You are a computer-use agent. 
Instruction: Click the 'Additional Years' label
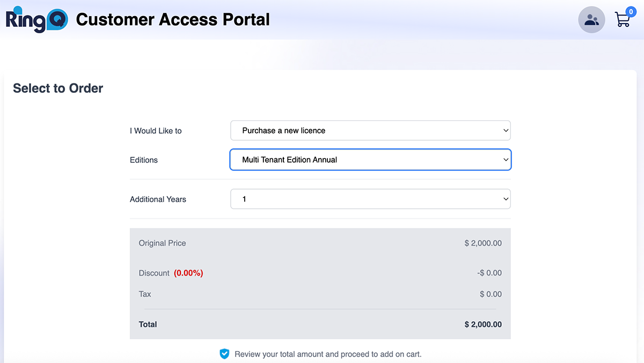point(158,199)
